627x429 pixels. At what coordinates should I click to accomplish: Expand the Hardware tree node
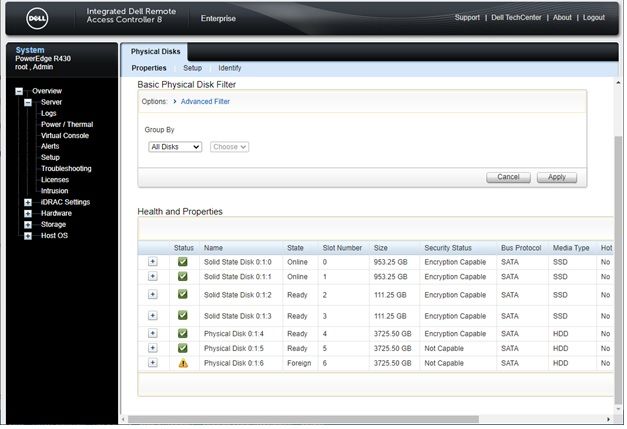click(x=28, y=214)
